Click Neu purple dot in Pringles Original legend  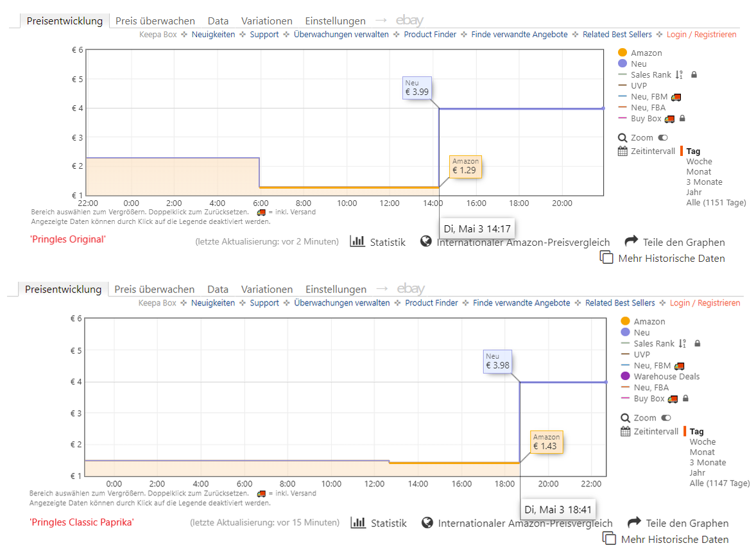pos(623,64)
